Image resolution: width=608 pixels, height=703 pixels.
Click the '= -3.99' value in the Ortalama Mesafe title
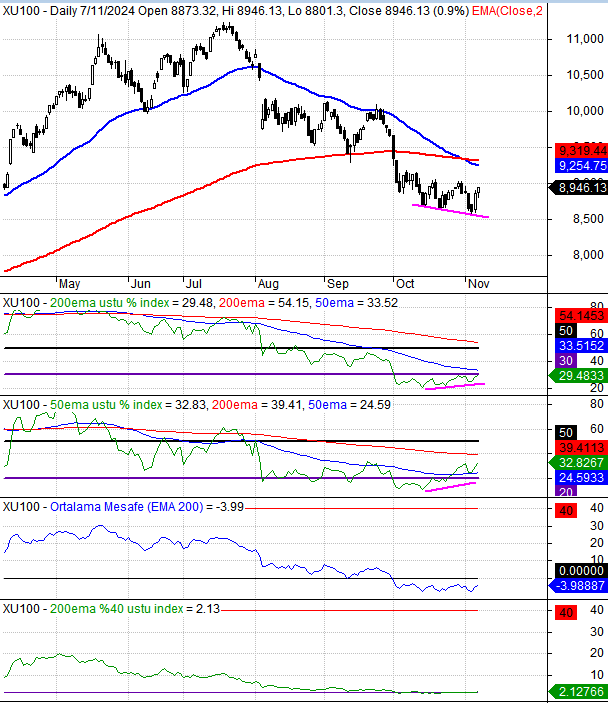click(x=225, y=507)
